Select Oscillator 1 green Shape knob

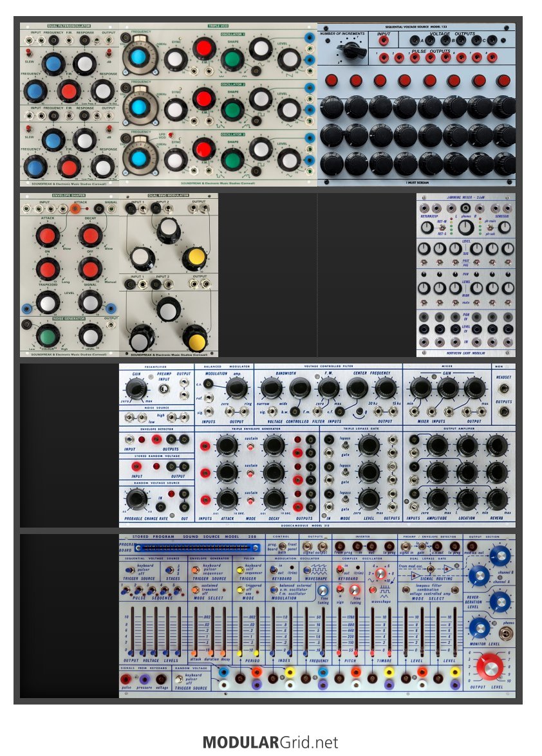click(x=232, y=59)
